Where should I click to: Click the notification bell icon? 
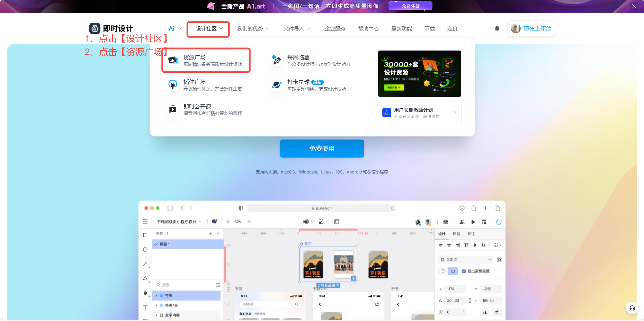click(497, 28)
